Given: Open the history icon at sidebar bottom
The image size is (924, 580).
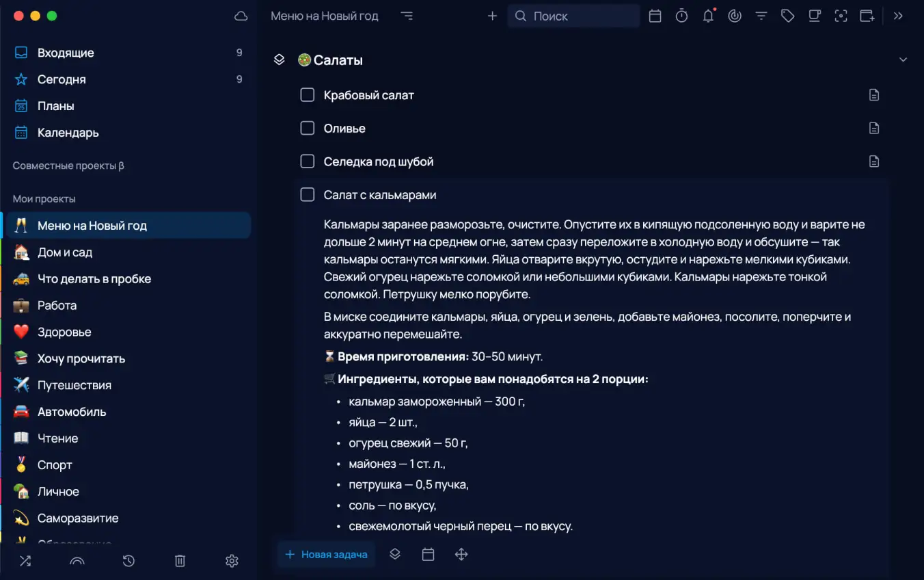Looking at the screenshot, I should (x=128, y=560).
